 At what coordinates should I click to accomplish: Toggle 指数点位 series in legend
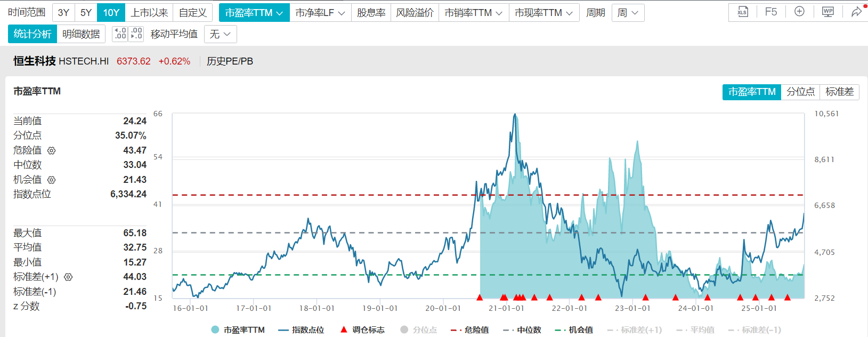coord(301,330)
